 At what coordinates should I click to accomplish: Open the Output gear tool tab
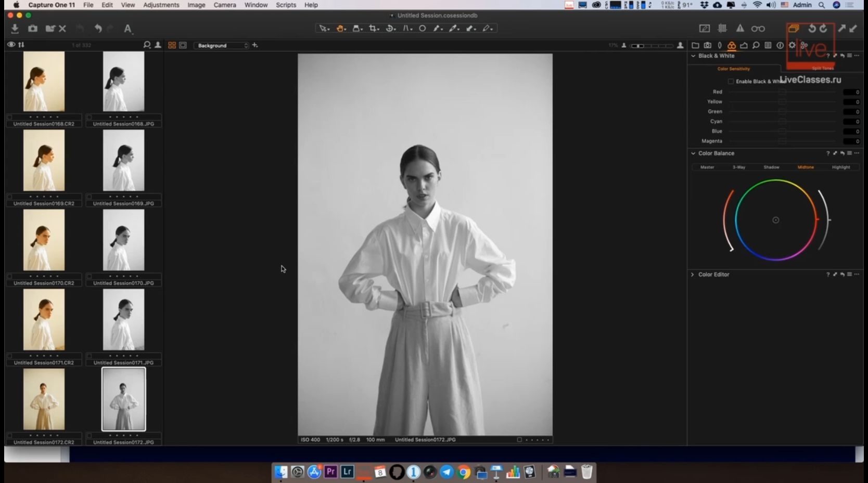(x=792, y=45)
